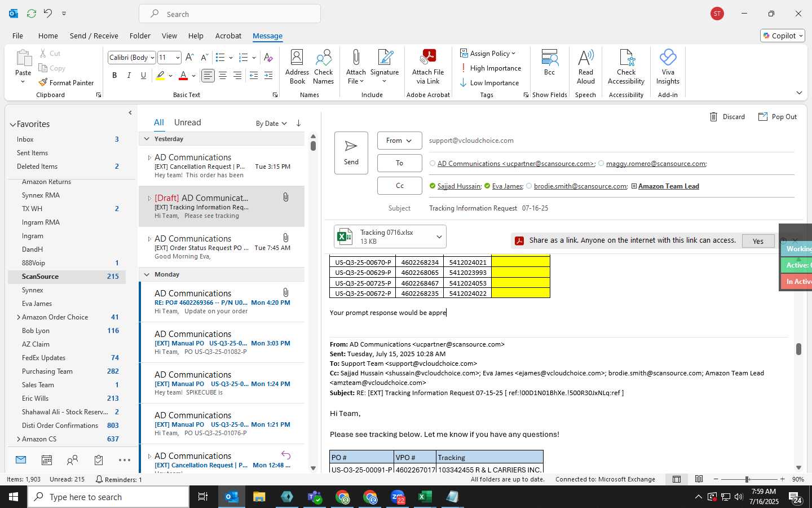Open the From address dropdown
The width and height of the screenshot is (812, 508).
[x=400, y=141]
